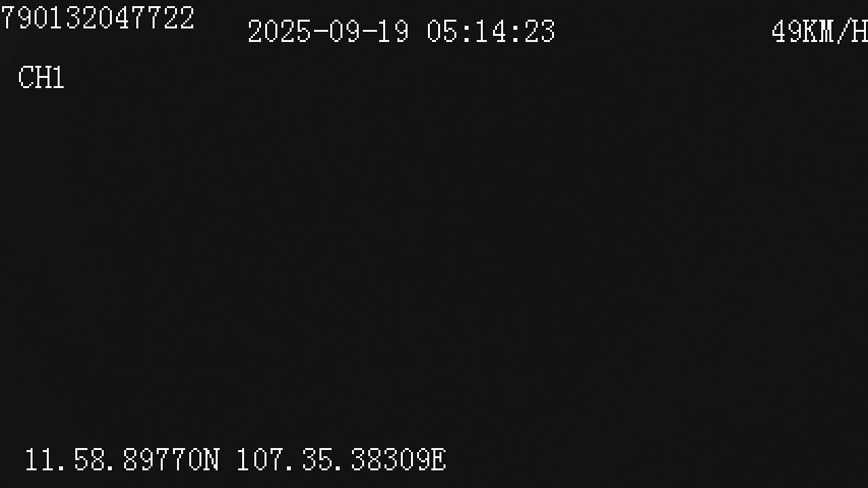Select the device ID 790132047722
Screen dimensions: 868x488
[x=97, y=18]
